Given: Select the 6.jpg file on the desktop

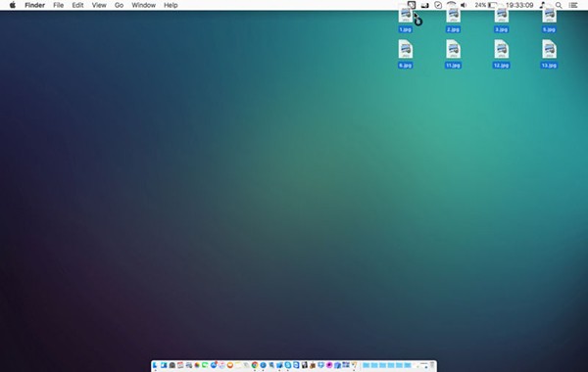Looking at the screenshot, I should (405, 54).
